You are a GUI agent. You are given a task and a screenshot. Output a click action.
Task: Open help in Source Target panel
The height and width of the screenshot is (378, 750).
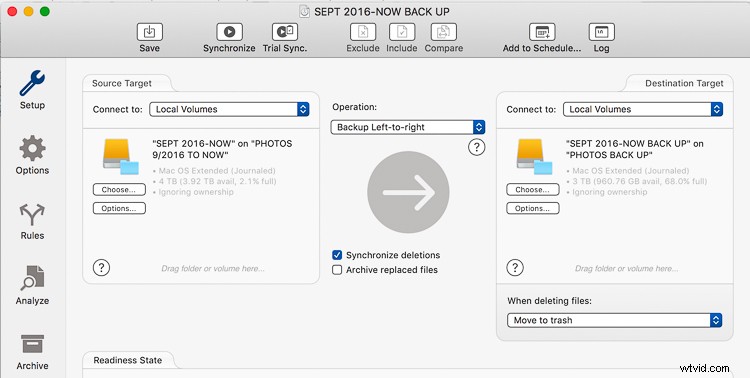[101, 267]
